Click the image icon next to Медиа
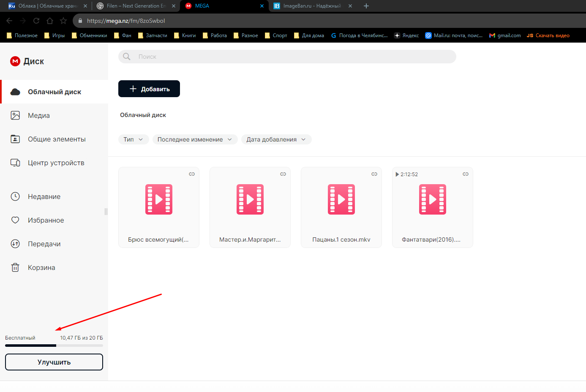This screenshot has height=392, width=586. (15, 115)
